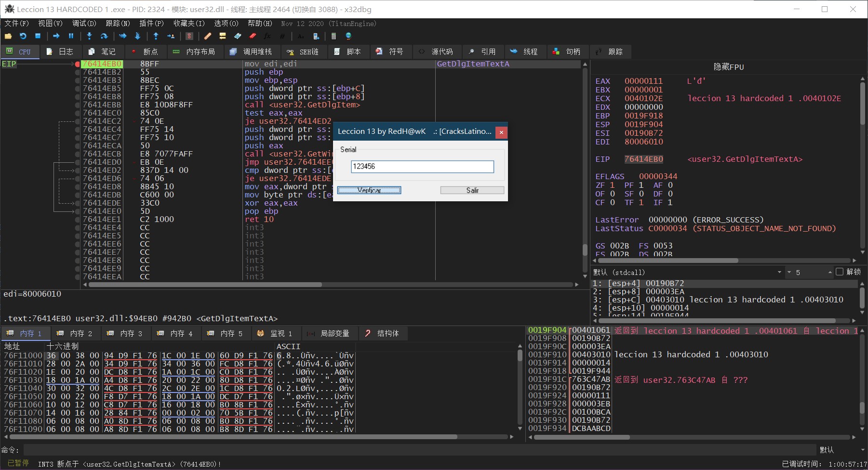The height and width of the screenshot is (470, 868).
Task: Click the Step Over curved-arrow icon
Action: tap(104, 36)
